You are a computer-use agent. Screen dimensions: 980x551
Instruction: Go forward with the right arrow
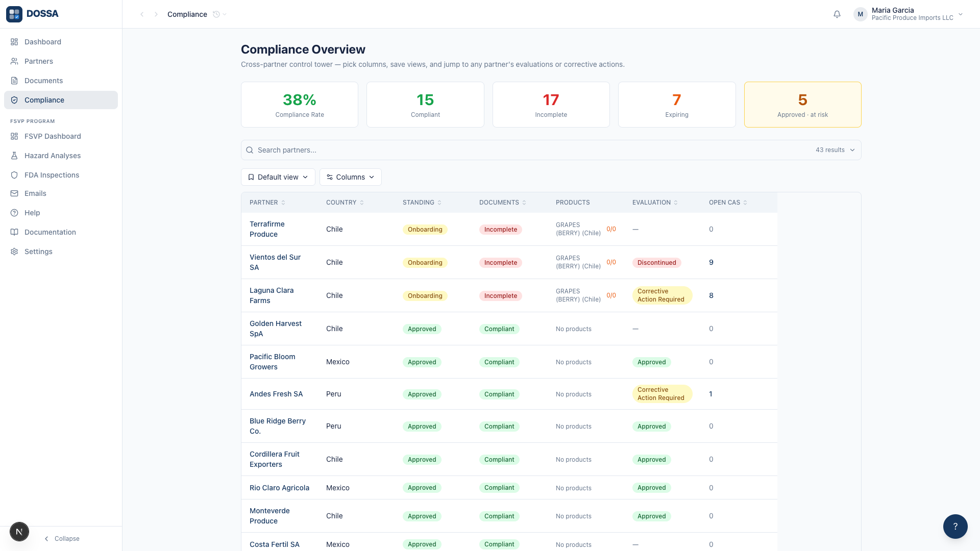click(156, 14)
